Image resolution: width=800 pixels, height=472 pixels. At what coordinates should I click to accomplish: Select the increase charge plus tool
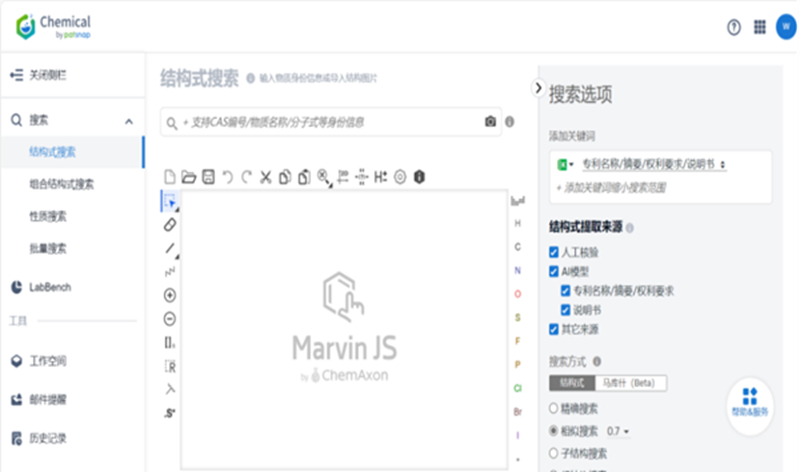tap(170, 295)
